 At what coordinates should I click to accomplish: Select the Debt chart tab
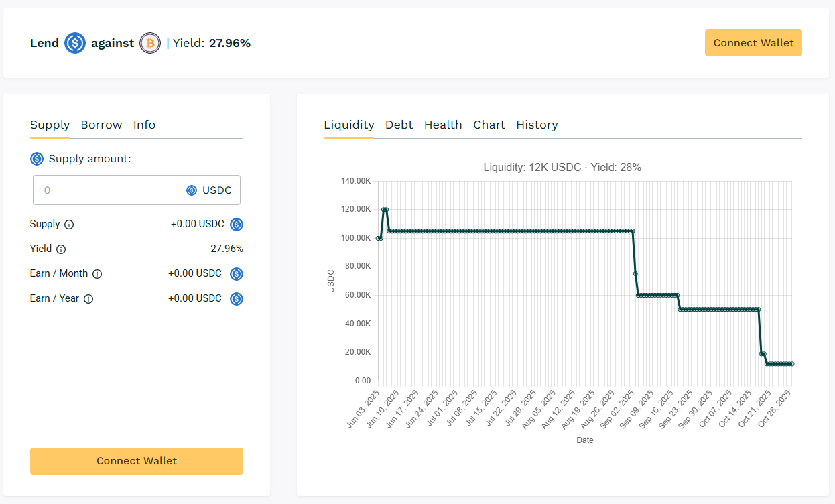click(399, 125)
